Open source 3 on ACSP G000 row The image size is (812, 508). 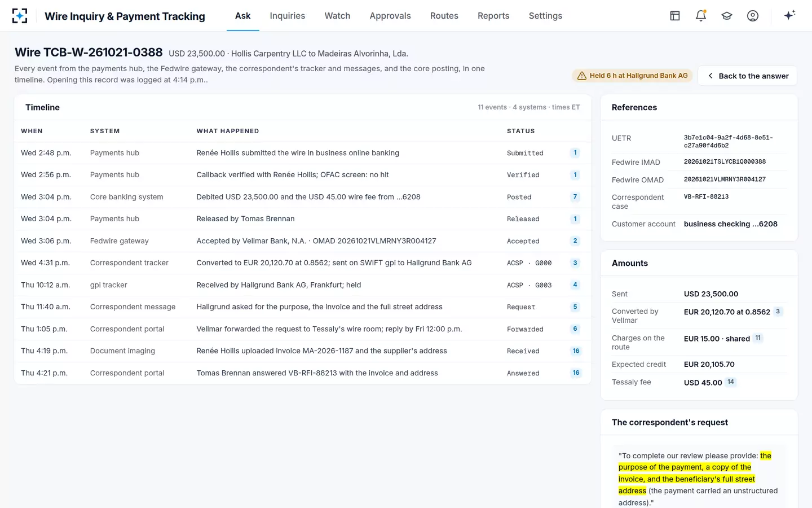[575, 263]
